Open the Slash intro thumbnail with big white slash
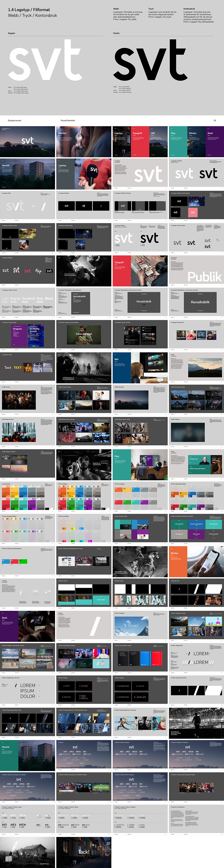 point(84,626)
